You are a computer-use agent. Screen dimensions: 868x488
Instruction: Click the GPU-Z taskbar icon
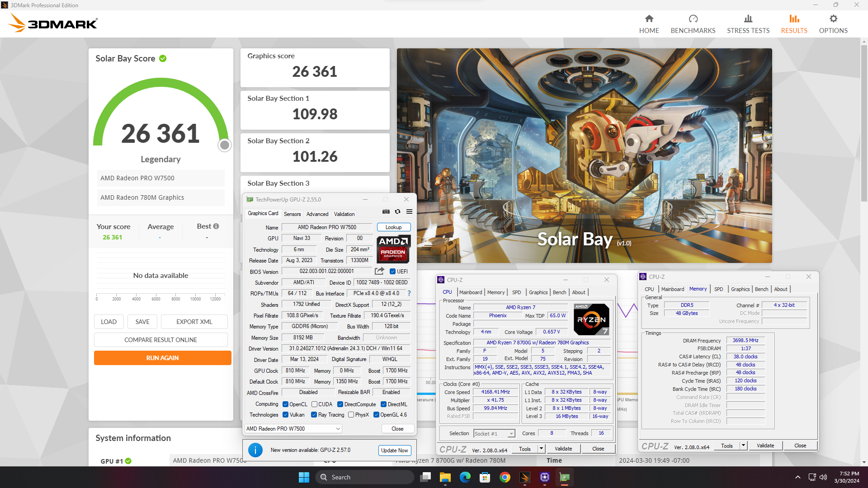pyautogui.click(x=565, y=477)
